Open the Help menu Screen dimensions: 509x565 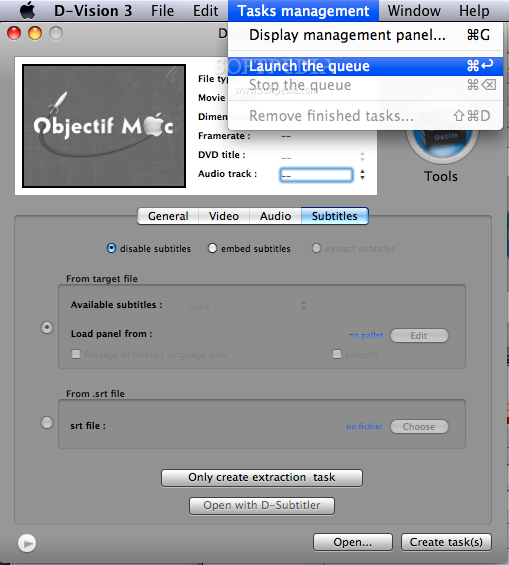474,11
